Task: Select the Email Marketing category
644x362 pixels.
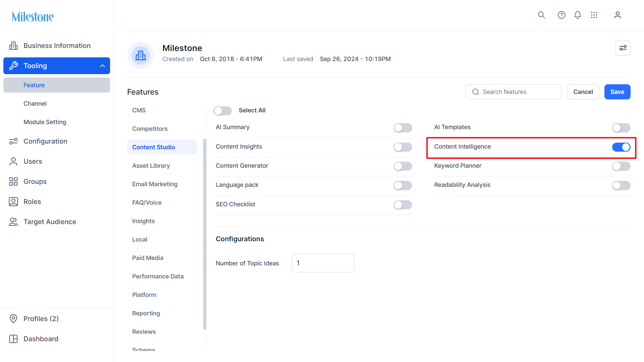Action: coord(162,184)
